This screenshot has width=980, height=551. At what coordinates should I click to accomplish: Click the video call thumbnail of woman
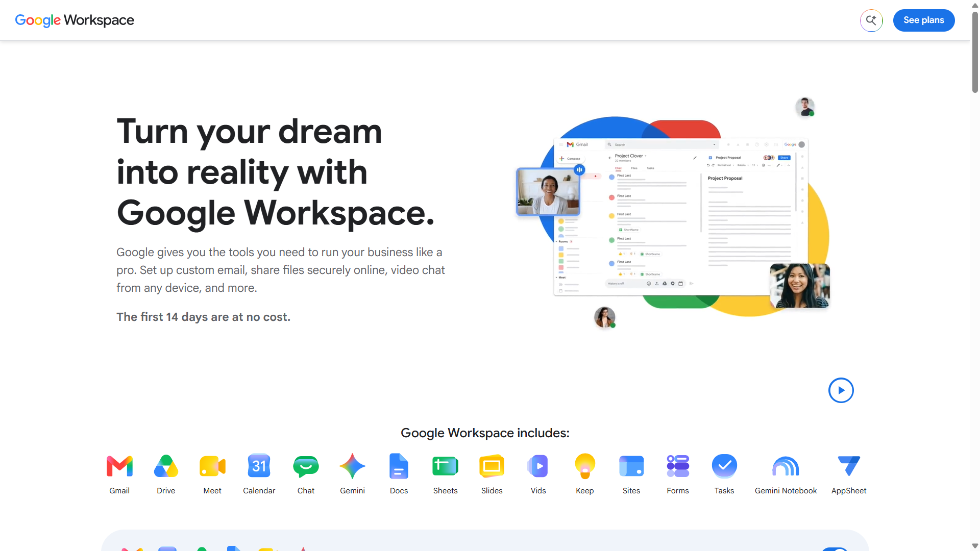548,192
